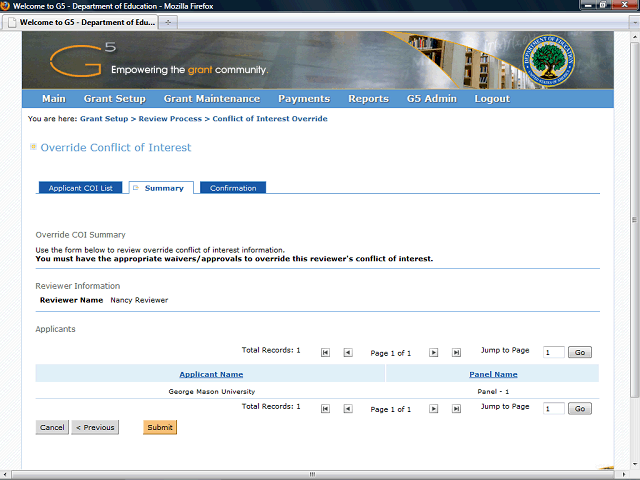This screenshot has height=480, width=640.
Task: Switch to the Confirmation tab
Action: click(x=233, y=188)
